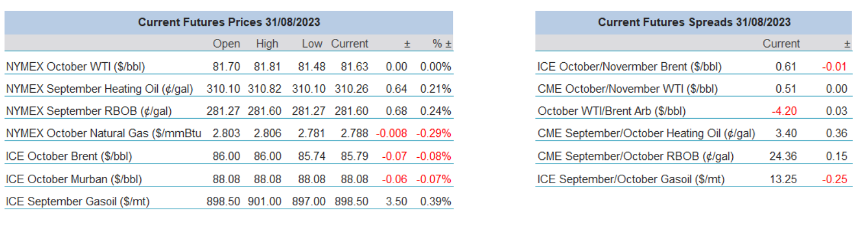
Task: Click the Current Futures Prices table title
Action: [x=229, y=23]
